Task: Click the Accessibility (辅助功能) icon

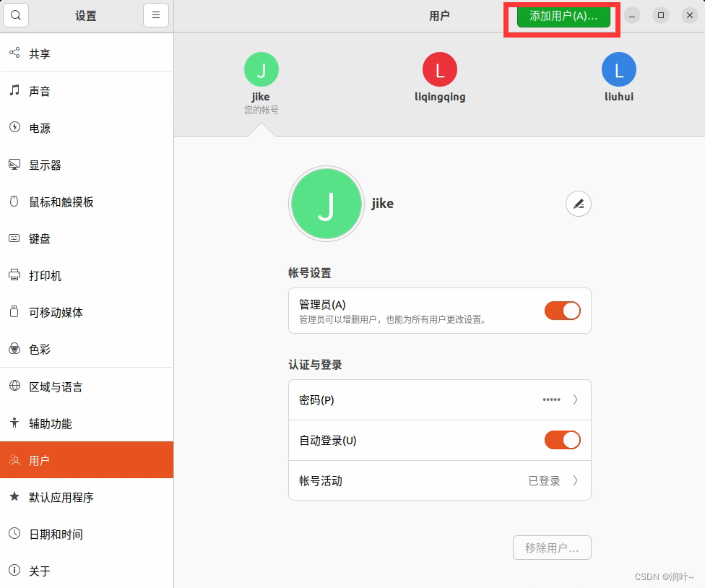Action: tap(14, 423)
